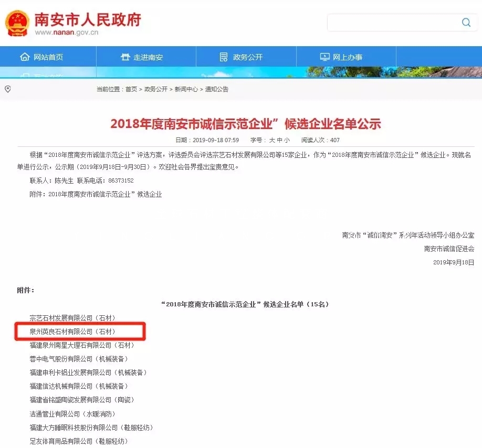Click 洁通管业有限公司（水暖消防）
This screenshot has width=482, height=448.
coord(72,414)
